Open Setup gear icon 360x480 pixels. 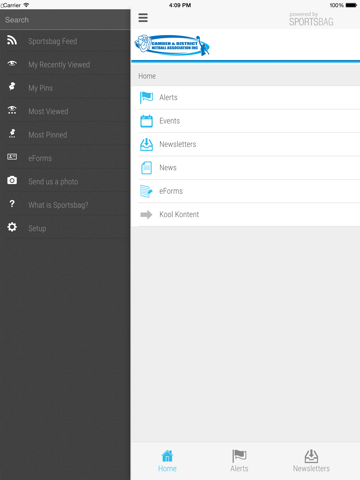[12, 227]
